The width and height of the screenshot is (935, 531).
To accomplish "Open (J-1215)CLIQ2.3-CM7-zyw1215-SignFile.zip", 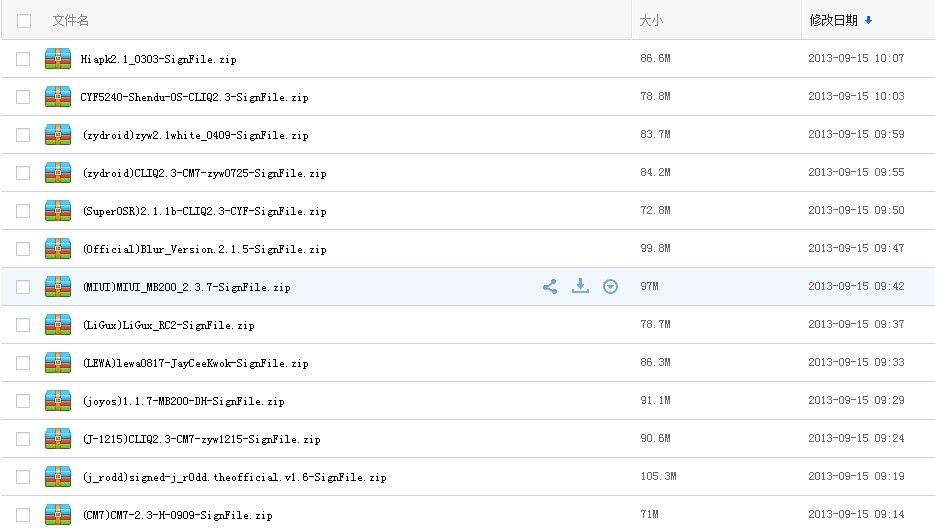I will [201, 439].
